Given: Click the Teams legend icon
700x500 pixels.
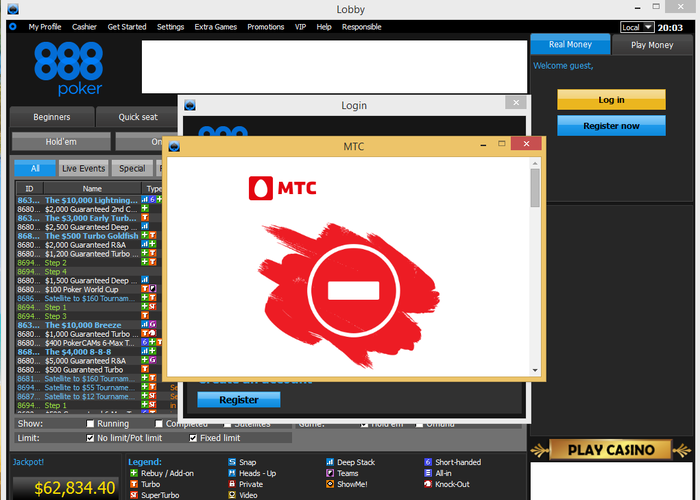Looking at the screenshot, I should point(330,473).
